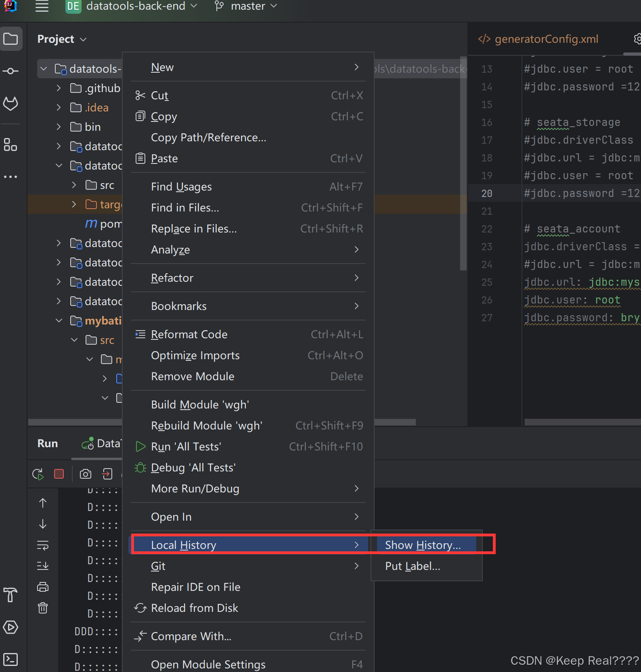Open the More Run/Debug submenu

[248, 489]
